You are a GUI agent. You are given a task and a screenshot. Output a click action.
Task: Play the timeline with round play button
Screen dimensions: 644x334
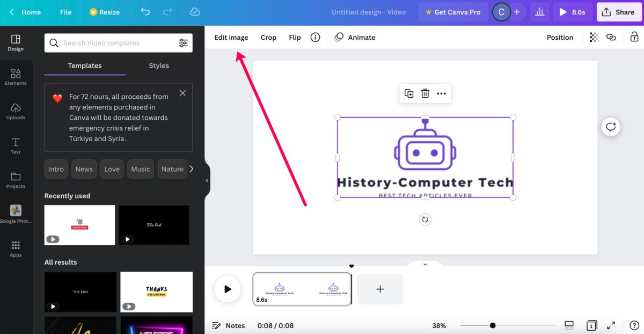[228, 289]
